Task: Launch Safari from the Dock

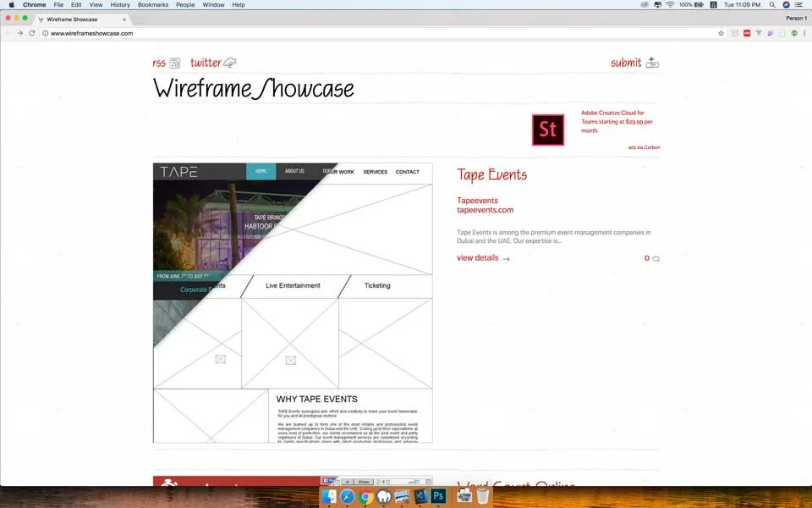Action: [347, 496]
